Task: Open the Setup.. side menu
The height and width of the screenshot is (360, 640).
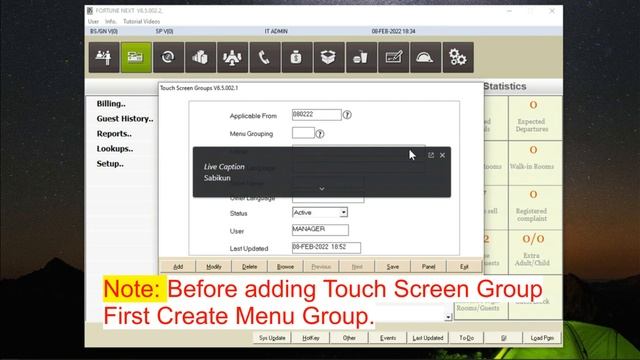Action: (x=110, y=164)
